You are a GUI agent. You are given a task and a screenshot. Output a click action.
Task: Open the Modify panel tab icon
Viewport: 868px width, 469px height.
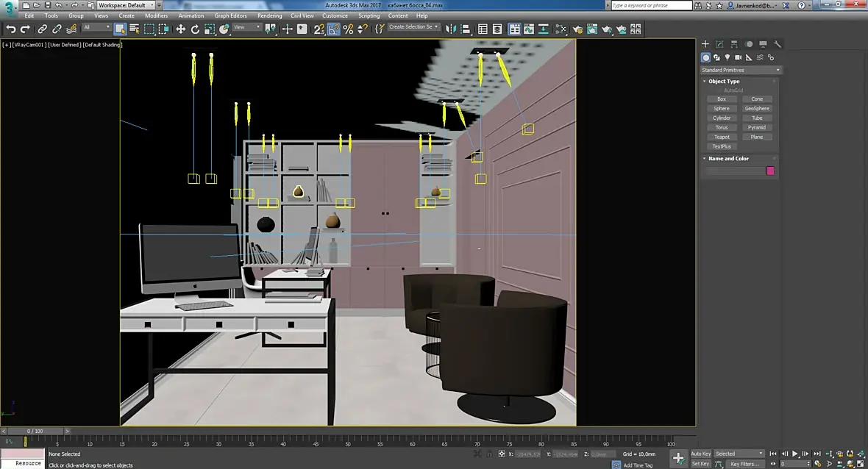point(719,44)
